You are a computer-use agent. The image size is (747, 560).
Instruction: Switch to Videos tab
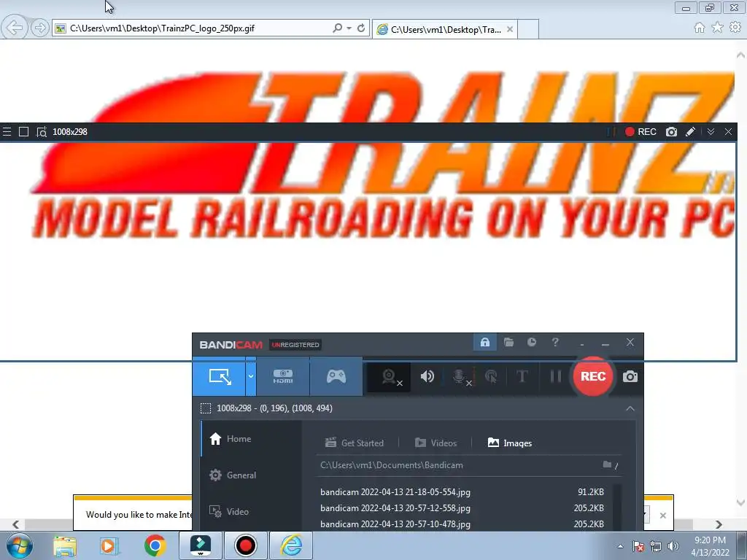tap(436, 443)
